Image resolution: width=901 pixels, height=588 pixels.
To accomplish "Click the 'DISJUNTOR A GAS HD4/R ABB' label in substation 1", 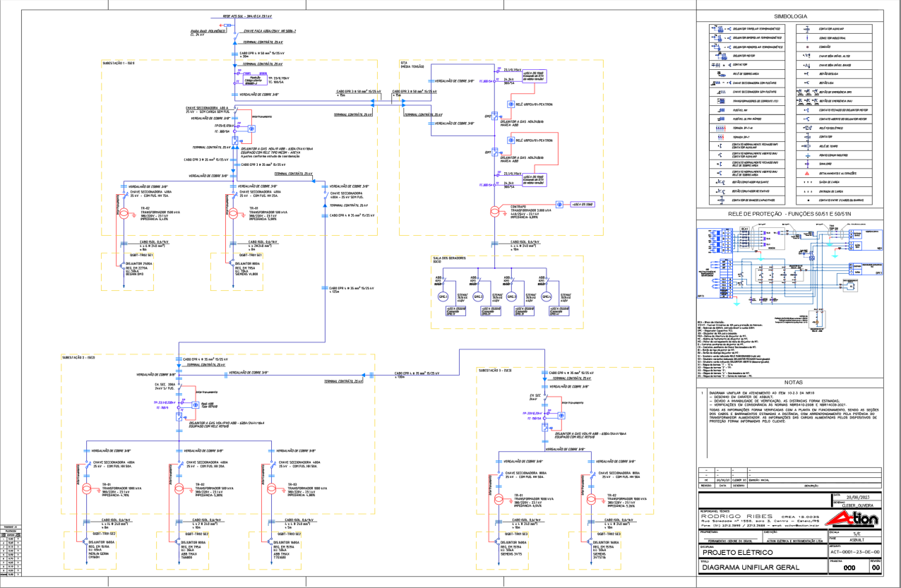I will (x=278, y=149).
